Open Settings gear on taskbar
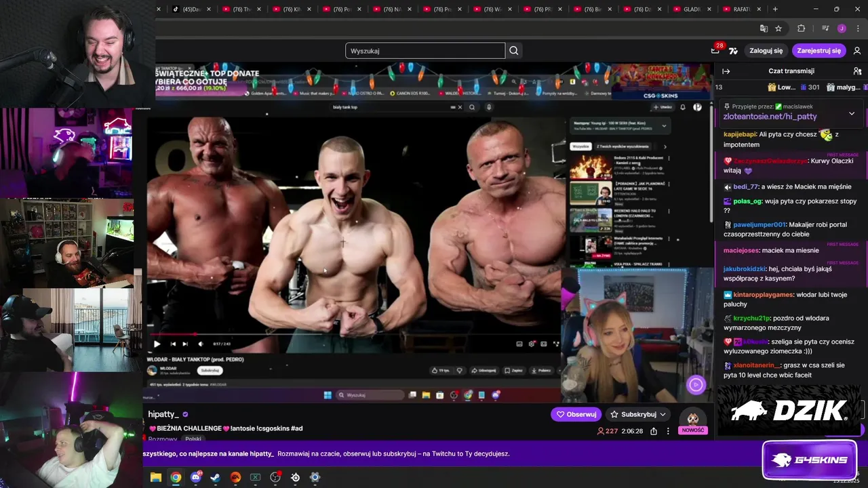 click(x=315, y=477)
